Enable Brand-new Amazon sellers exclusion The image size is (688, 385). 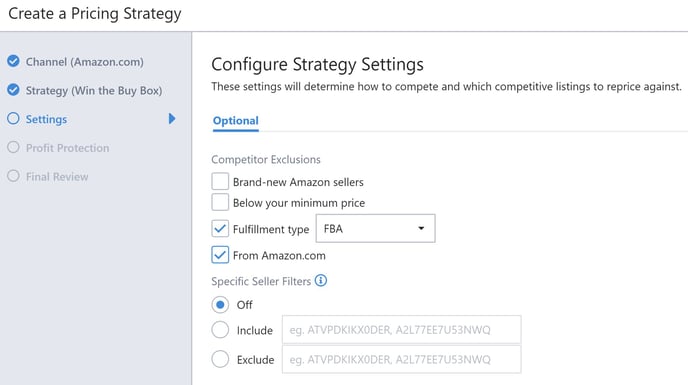[x=220, y=181]
